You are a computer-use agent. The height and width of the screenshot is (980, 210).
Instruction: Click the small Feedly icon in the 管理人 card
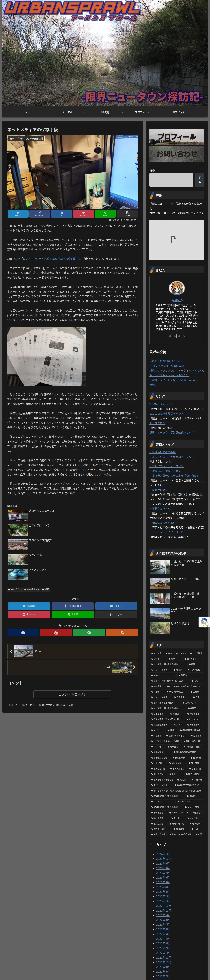pyautogui.click(x=179, y=336)
